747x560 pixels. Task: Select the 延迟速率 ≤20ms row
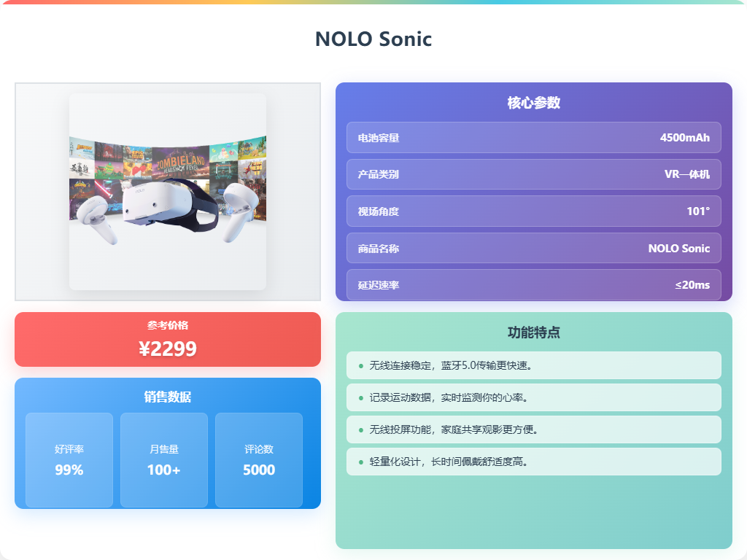tap(533, 285)
